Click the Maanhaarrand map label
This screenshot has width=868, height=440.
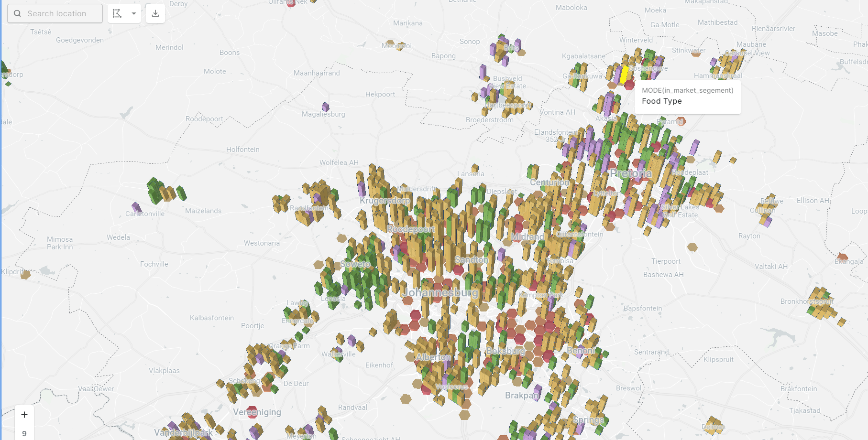317,73
